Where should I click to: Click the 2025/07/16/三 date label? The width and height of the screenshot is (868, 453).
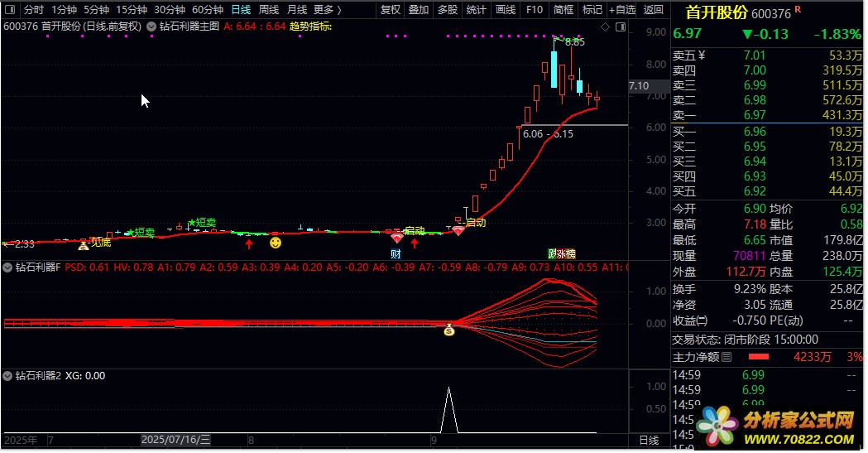pos(175,441)
